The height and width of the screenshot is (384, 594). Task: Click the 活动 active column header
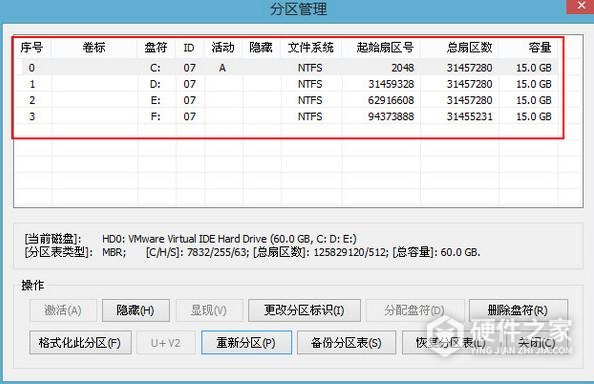coord(223,48)
